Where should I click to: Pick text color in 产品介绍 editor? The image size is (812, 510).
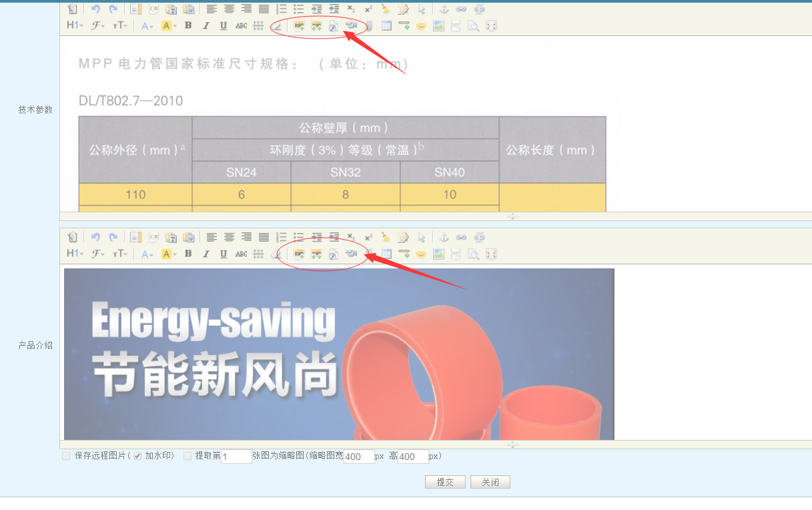click(147, 254)
